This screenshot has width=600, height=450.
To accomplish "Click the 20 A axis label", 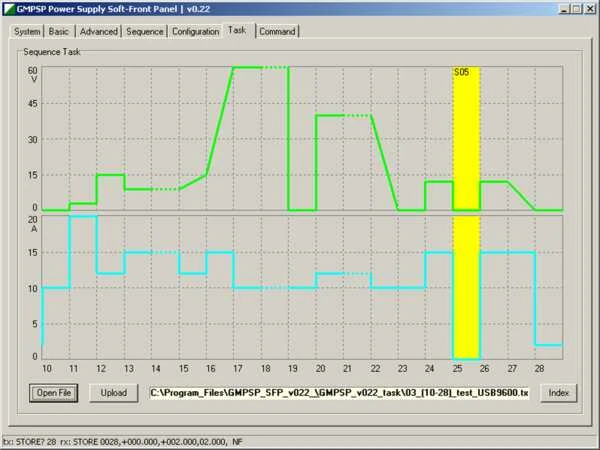I will [33, 224].
